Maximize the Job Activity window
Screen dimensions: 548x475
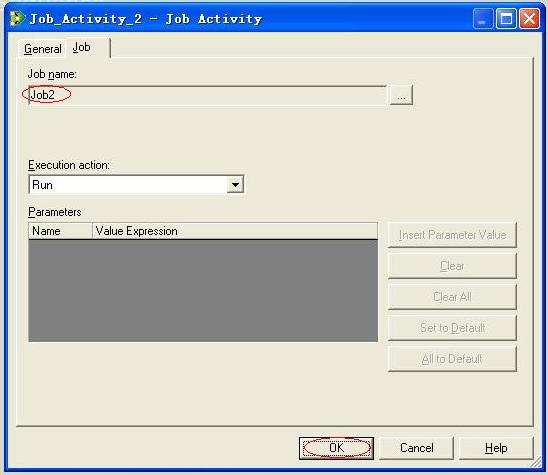coord(506,19)
